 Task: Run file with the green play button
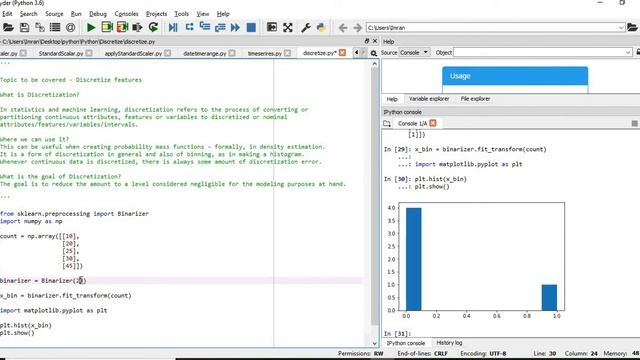coord(91,28)
